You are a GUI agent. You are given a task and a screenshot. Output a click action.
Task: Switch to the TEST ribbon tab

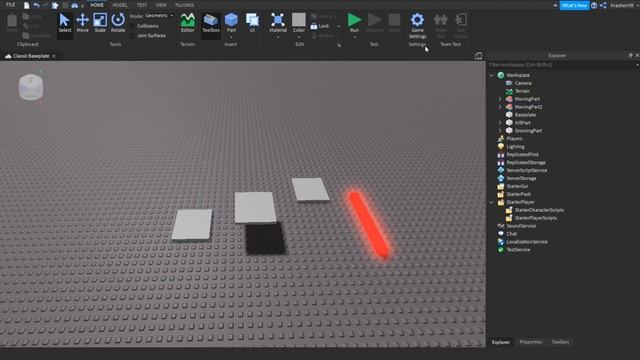(142, 5)
